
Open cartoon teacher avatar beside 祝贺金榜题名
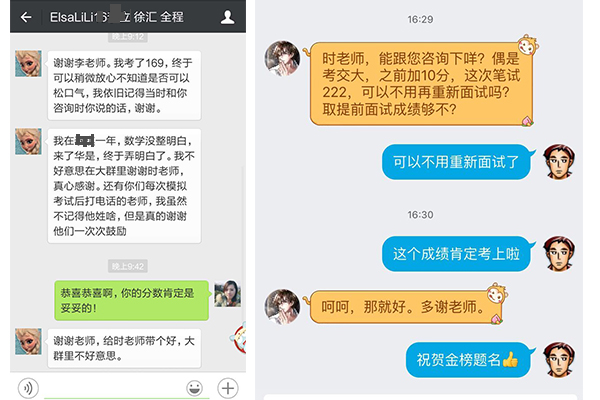pyautogui.click(x=559, y=360)
